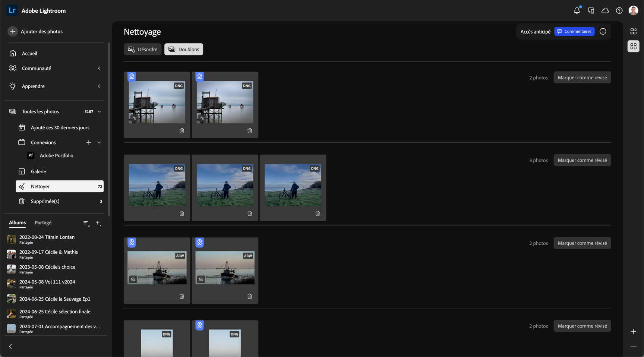Click best-pick badge on second pier hut photo
The height and width of the screenshot is (357, 644).
coord(200,76)
